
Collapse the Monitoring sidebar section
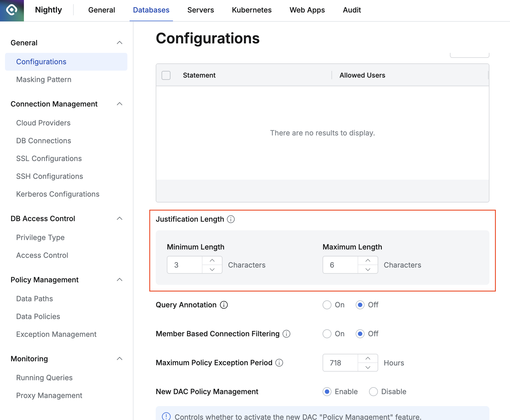pyautogui.click(x=120, y=359)
